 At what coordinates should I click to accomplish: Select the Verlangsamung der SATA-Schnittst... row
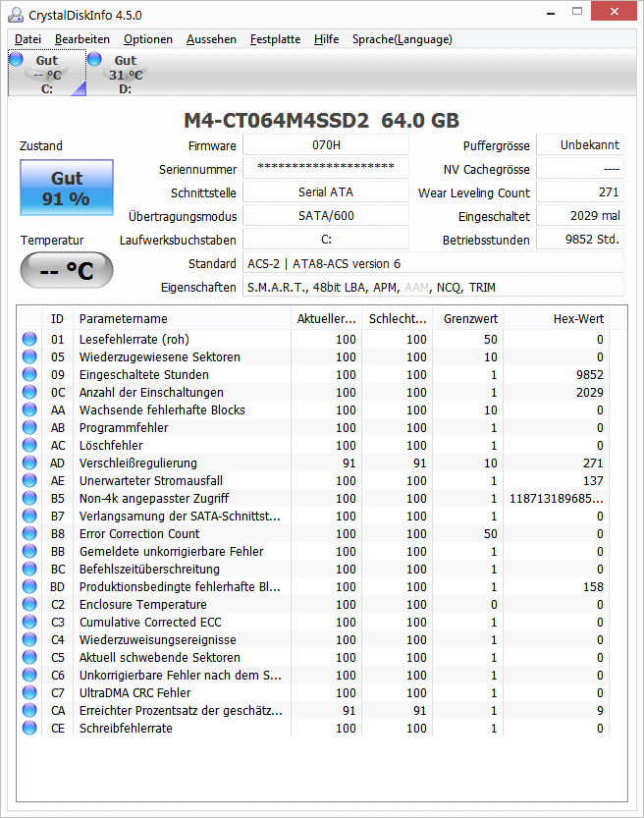coord(313,516)
